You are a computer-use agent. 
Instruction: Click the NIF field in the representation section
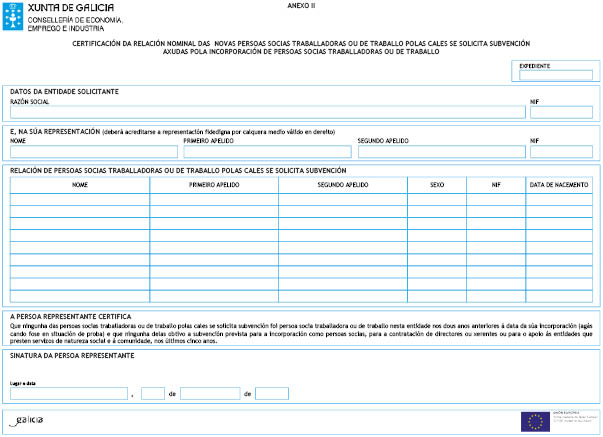coord(561,152)
